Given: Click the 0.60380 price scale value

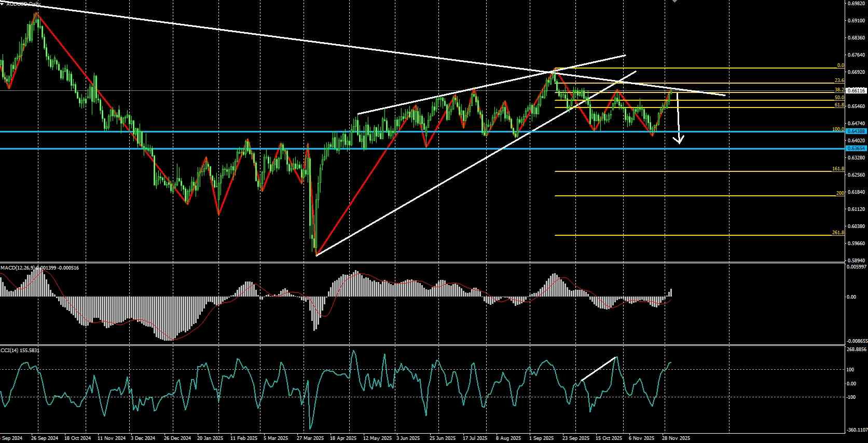Looking at the screenshot, I should [856, 226].
